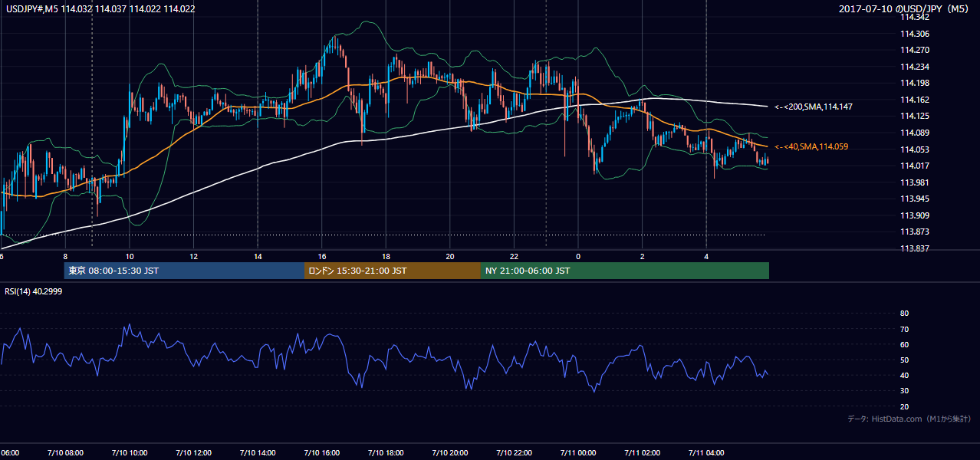980x460 pixels.
Task: Click the 06:00 label on bottom timeline
Action: click(x=9, y=453)
